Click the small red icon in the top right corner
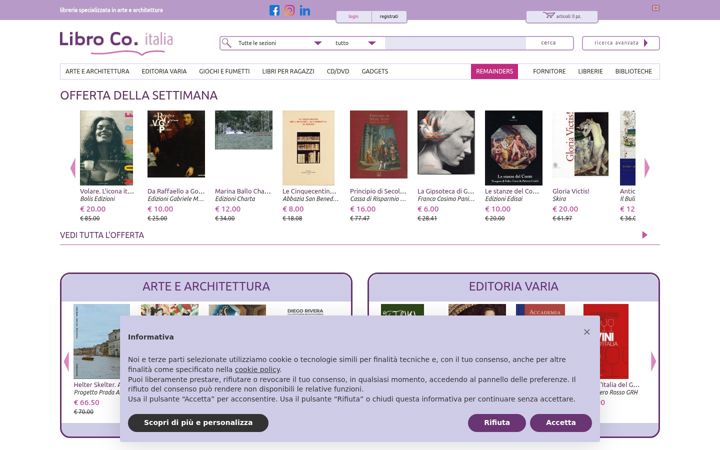The image size is (720, 450). point(656,8)
